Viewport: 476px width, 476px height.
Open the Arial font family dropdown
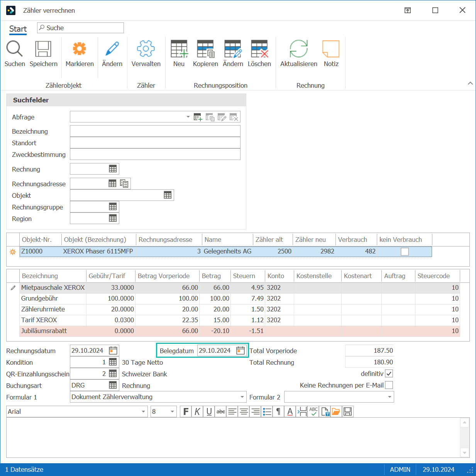pyautogui.click(x=144, y=411)
